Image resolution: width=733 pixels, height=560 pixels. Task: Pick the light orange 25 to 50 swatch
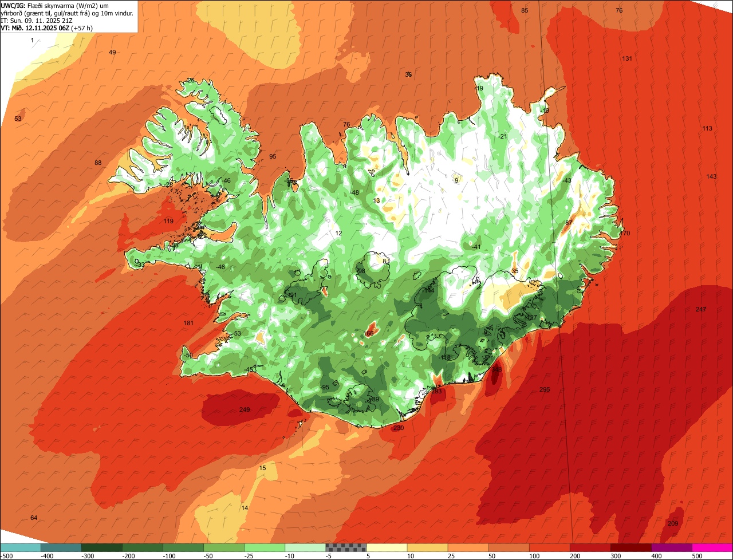click(468, 547)
